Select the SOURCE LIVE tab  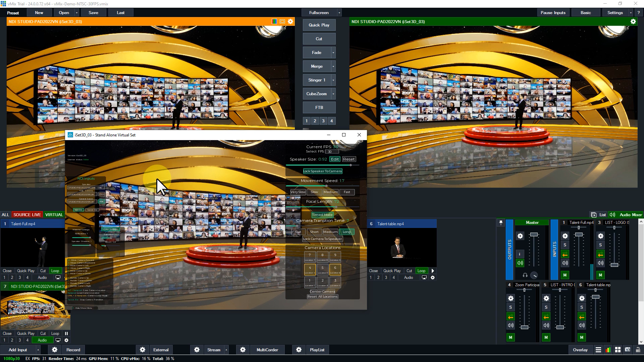[x=27, y=215]
